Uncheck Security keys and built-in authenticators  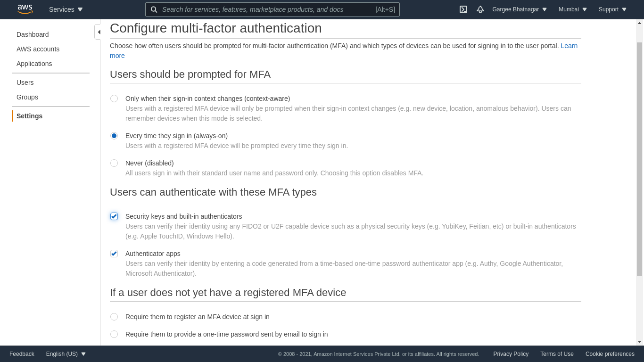[114, 216]
